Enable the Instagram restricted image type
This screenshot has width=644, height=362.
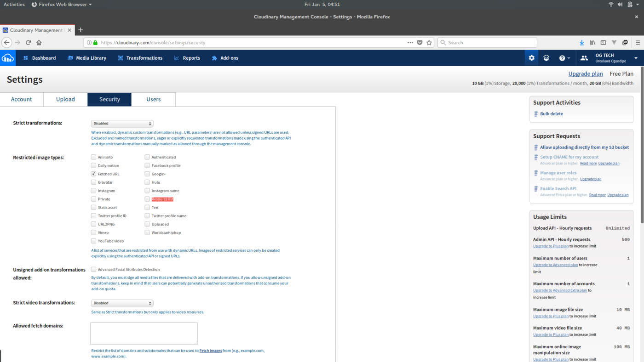click(93, 191)
